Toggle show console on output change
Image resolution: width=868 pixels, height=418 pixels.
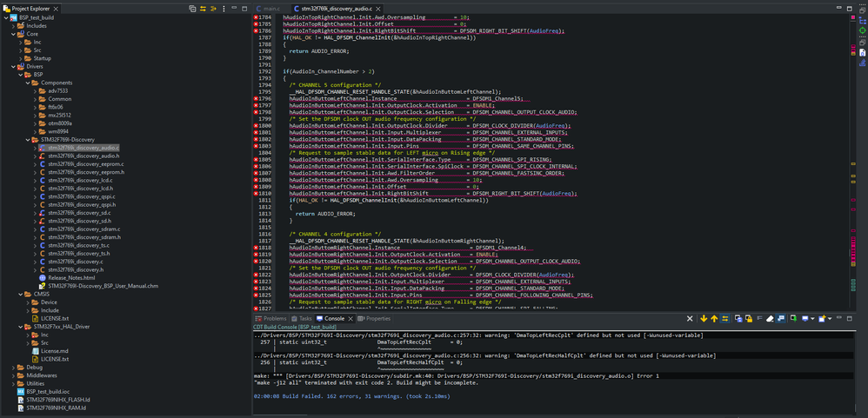tap(780, 318)
